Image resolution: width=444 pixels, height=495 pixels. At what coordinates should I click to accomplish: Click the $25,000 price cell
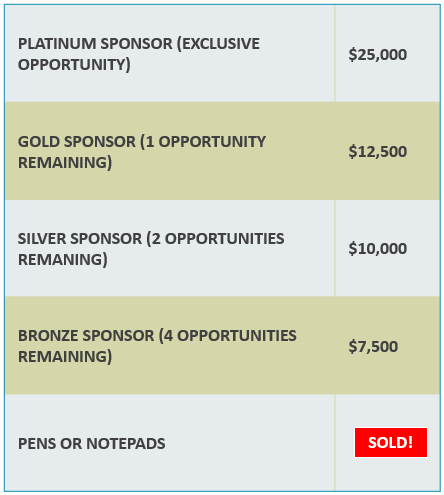[x=378, y=54]
